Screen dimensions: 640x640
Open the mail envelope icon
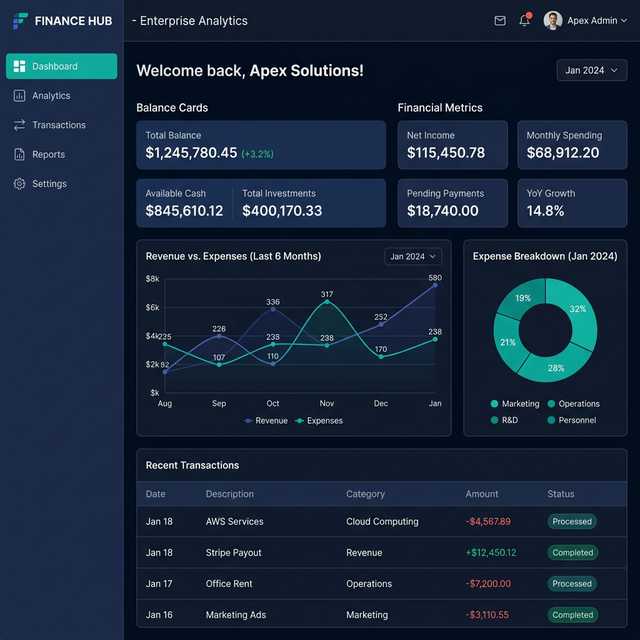[500, 20]
